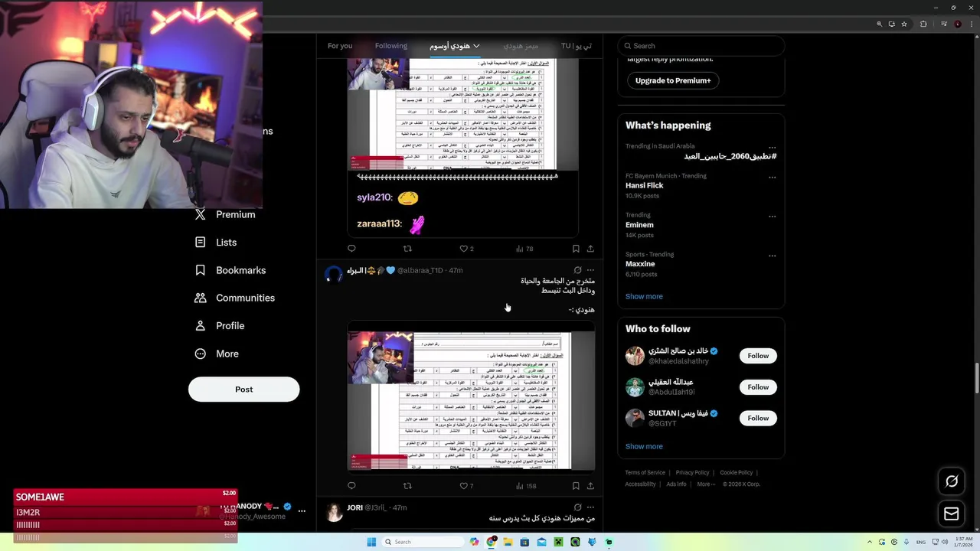Screen dimensions: 980x551
Task: Reply to the syla210 screenshot tweet
Action: coord(351,249)
